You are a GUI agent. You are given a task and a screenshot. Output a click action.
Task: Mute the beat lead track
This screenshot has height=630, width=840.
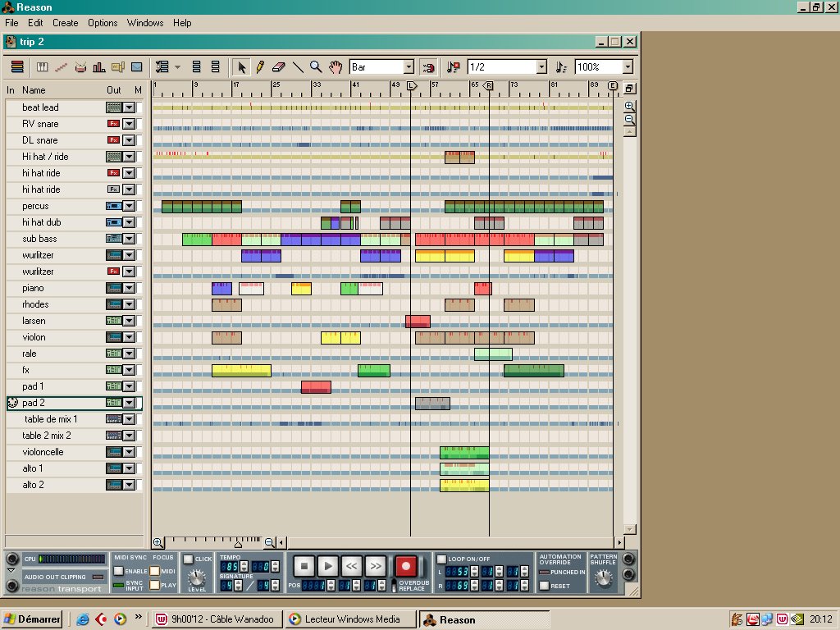pos(139,107)
